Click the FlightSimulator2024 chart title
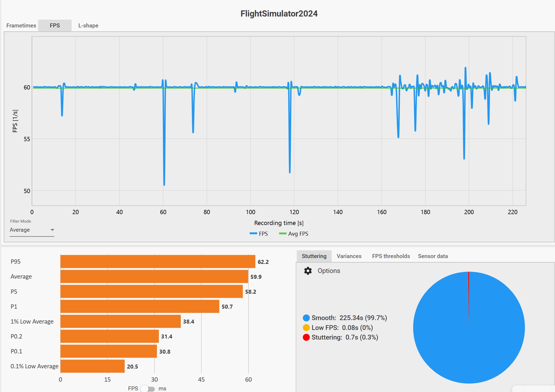This screenshot has height=392, width=555. 279,14
